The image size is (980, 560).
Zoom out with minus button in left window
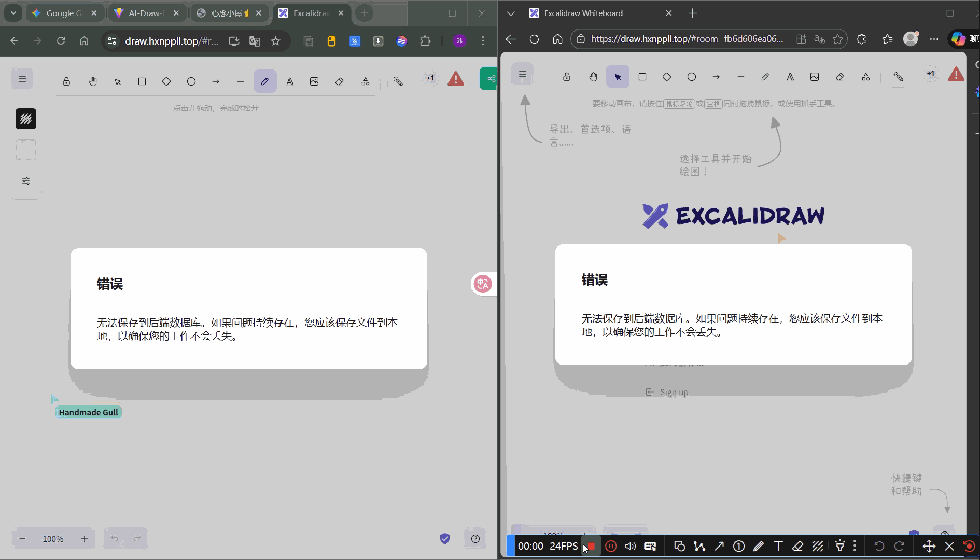[x=22, y=539]
